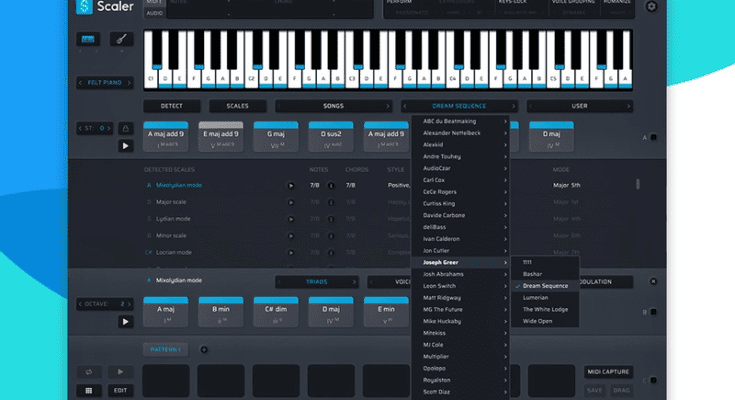Toggle the loop icon in pattern section
735x400 pixels.
click(x=89, y=372)
